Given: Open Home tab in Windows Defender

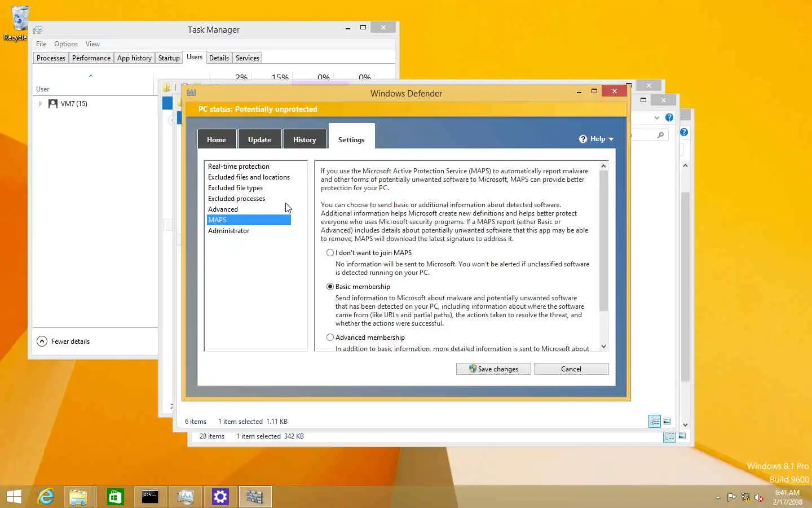Looking at the screenshot, I should click(x=217, y=139).
